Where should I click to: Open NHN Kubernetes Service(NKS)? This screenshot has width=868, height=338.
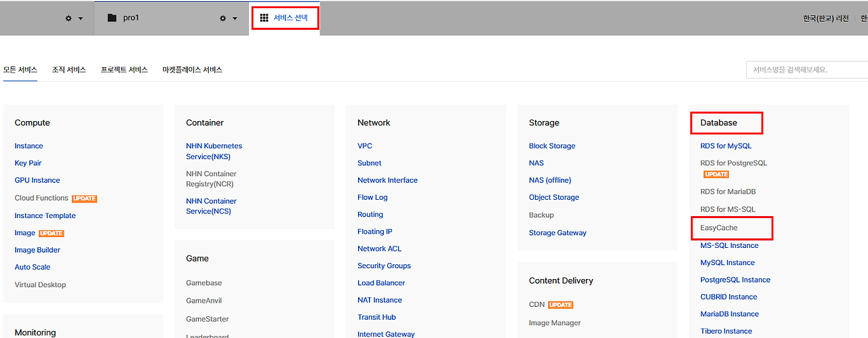214,151
